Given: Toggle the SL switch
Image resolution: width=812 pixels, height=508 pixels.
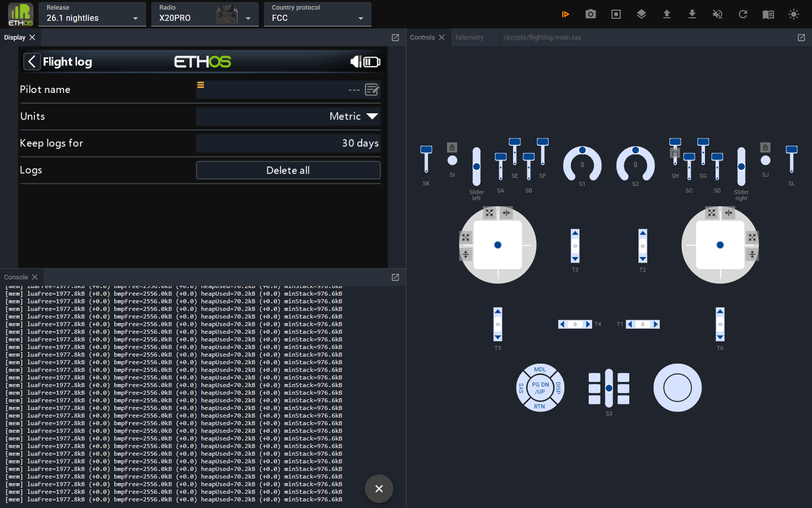Looking at the screenshot, I should pos(792,160).
